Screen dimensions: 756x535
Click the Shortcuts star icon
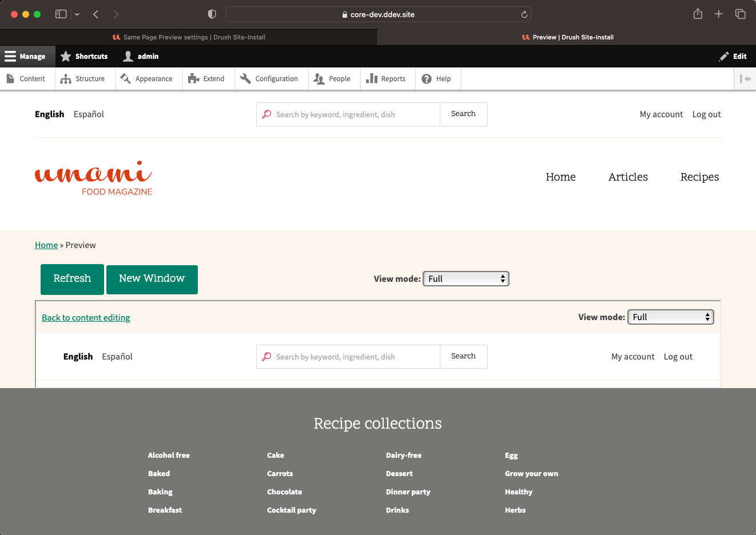click(66, 57)
